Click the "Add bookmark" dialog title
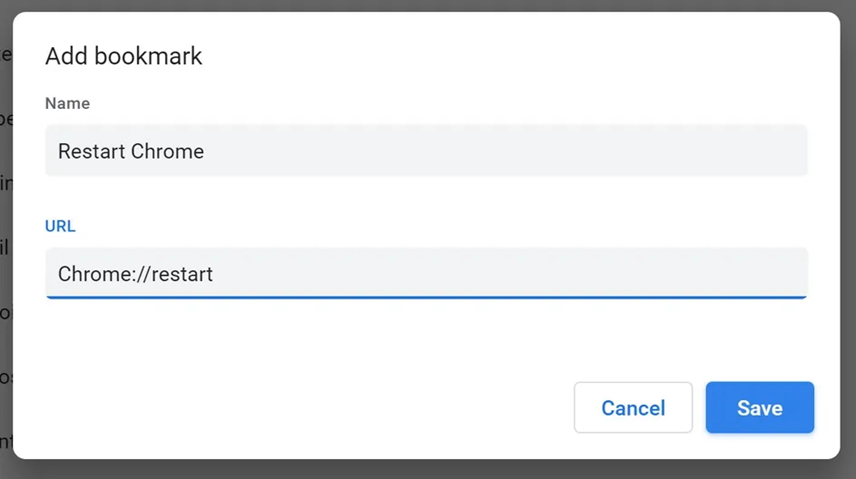Image resolution: width=856 pixels, height=479 pixels. pos(123,56)
